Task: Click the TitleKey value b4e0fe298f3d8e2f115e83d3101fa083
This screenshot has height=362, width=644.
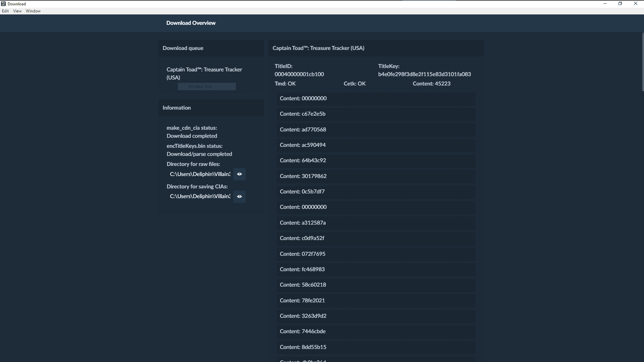Action: coord(424,74)
